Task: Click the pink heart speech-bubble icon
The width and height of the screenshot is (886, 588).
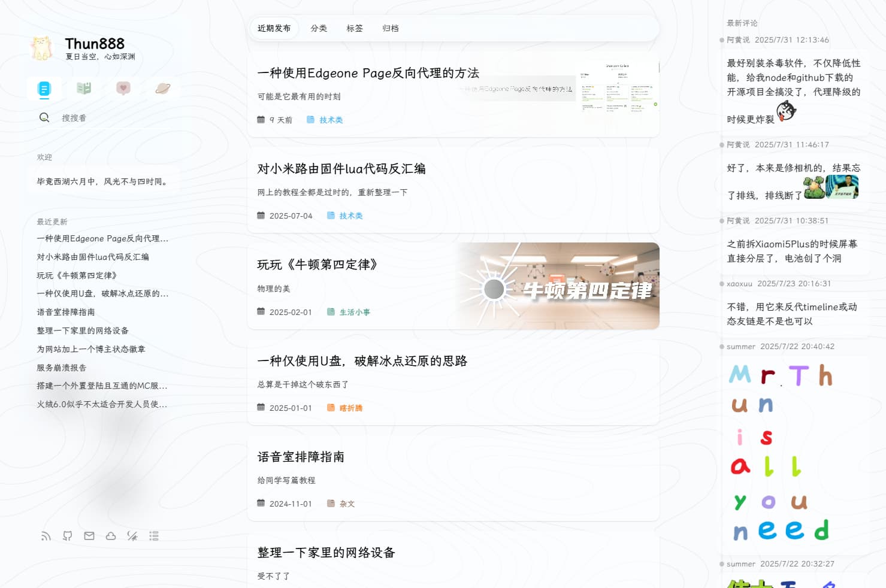Action: tap(123, 89)
